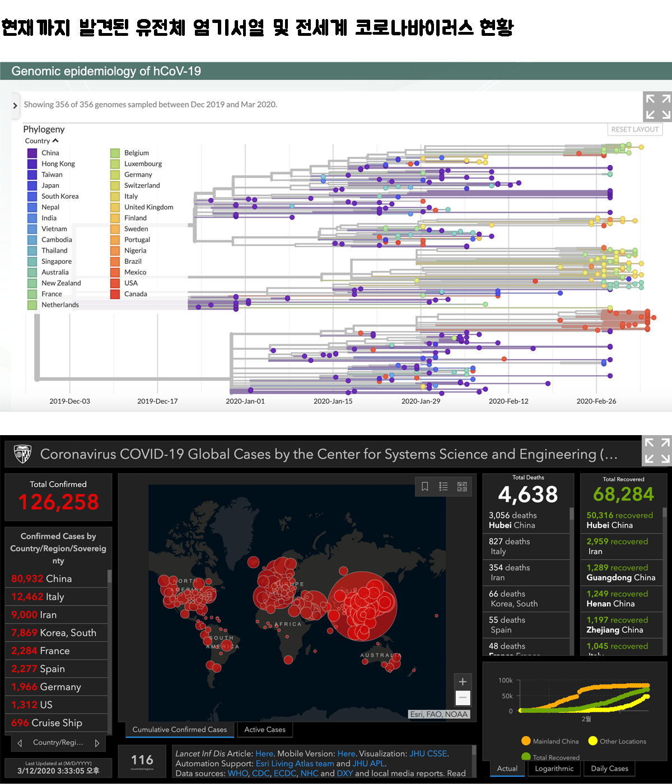Open map bookmarks icon

(425, 487)
